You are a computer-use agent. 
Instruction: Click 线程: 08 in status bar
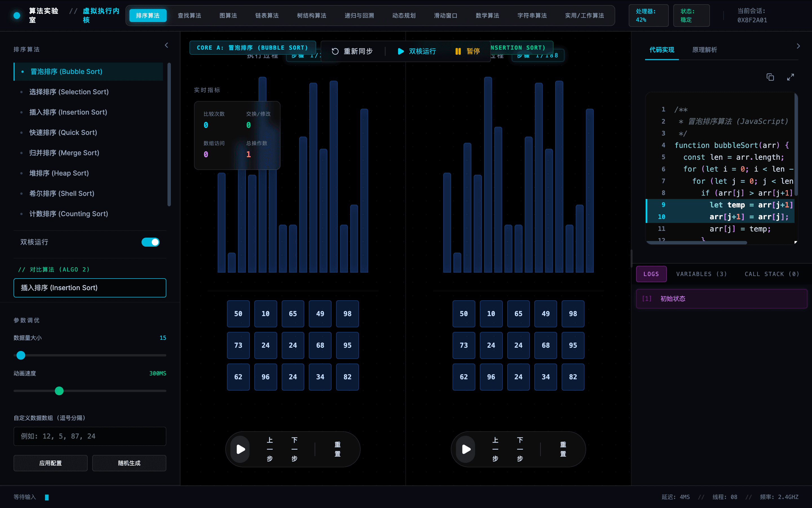click(725, 497)
